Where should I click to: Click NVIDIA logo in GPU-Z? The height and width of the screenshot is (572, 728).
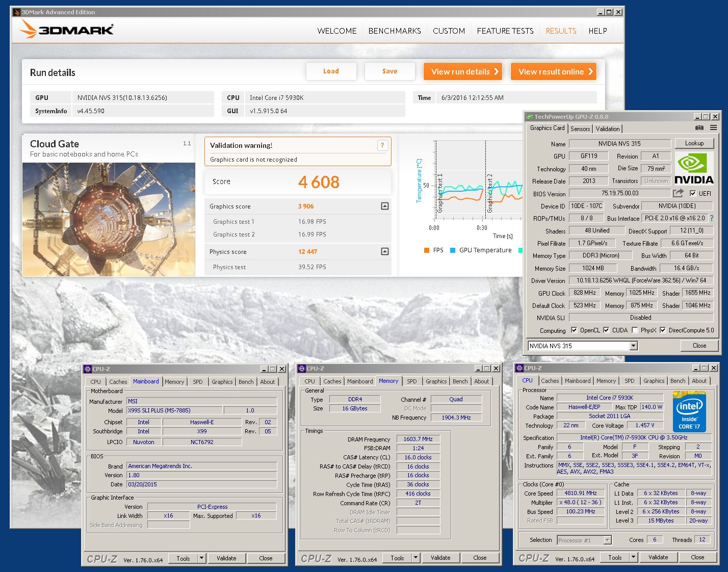coord(694,169)
